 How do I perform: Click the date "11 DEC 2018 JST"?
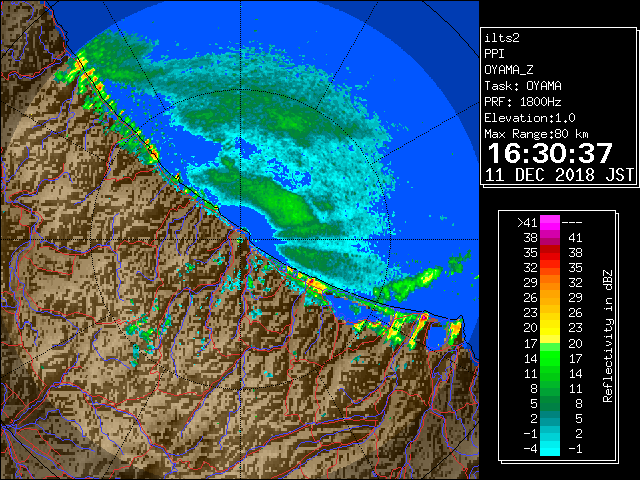[559, 175]
